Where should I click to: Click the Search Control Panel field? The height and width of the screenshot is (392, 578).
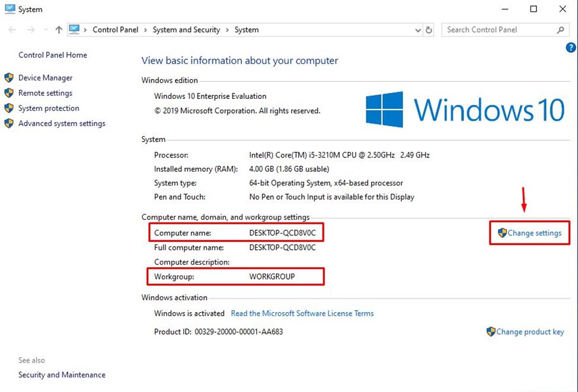pos(498,30)
